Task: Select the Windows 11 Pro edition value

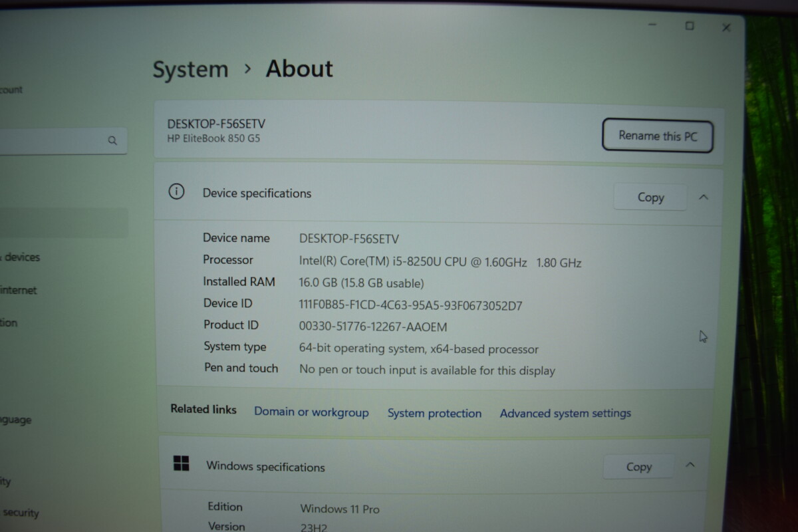Action: 340,509
